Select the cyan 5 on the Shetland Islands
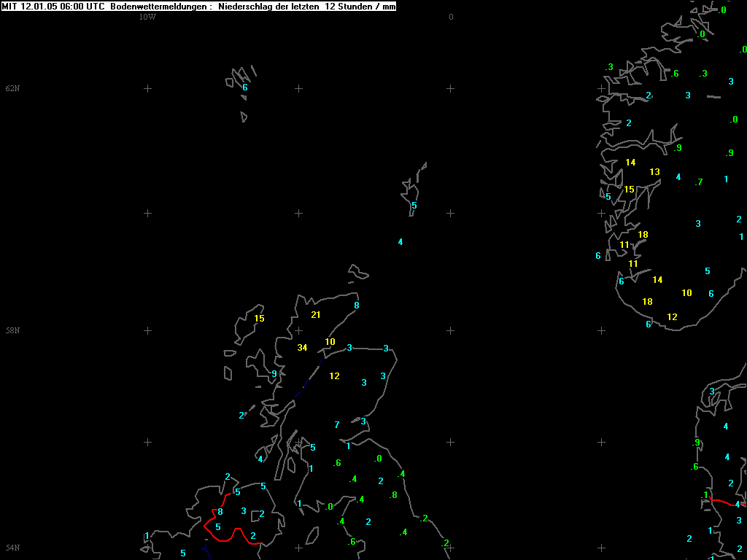Screen dimensions: 747x560 pyautogui.click(x=414, y=206)
